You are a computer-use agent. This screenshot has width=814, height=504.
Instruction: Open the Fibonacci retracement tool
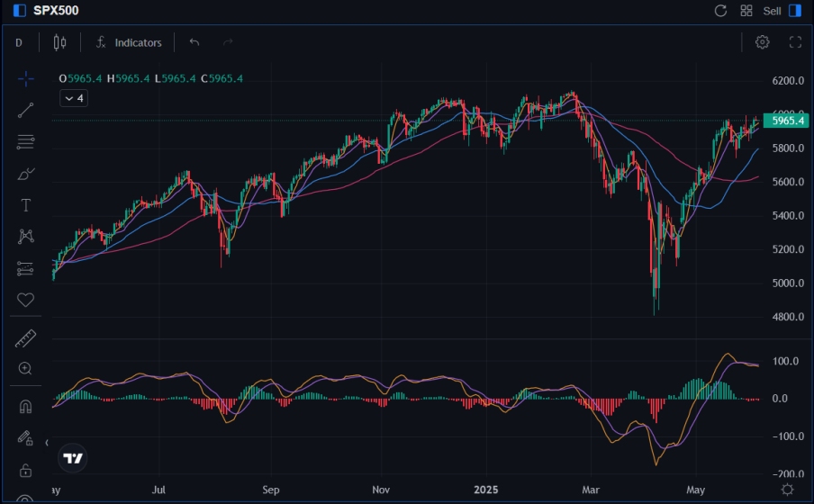coord(25,142)
